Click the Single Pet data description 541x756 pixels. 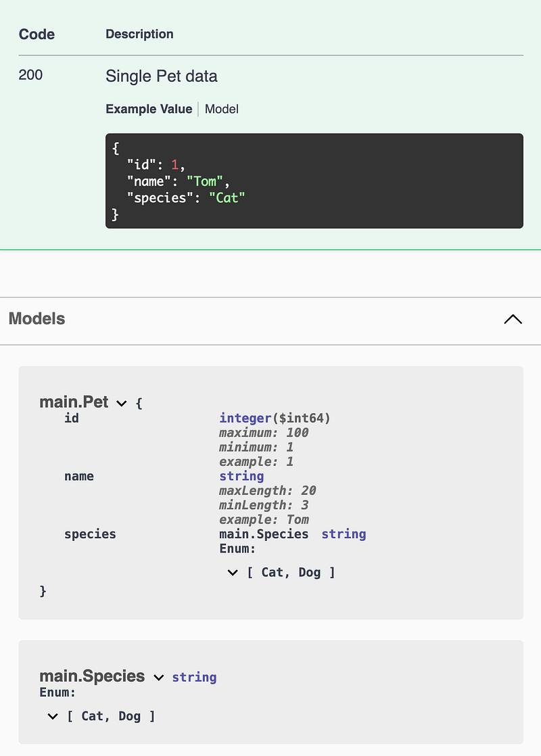tap(161, 76)
